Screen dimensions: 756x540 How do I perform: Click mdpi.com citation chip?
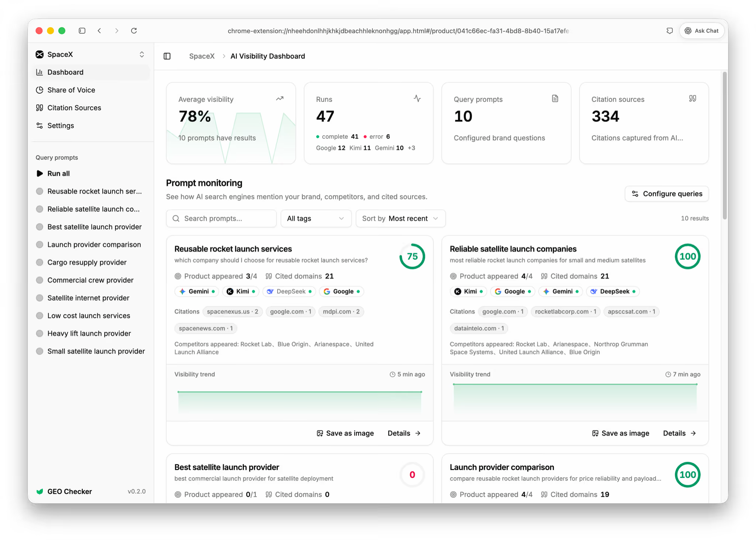341,312
